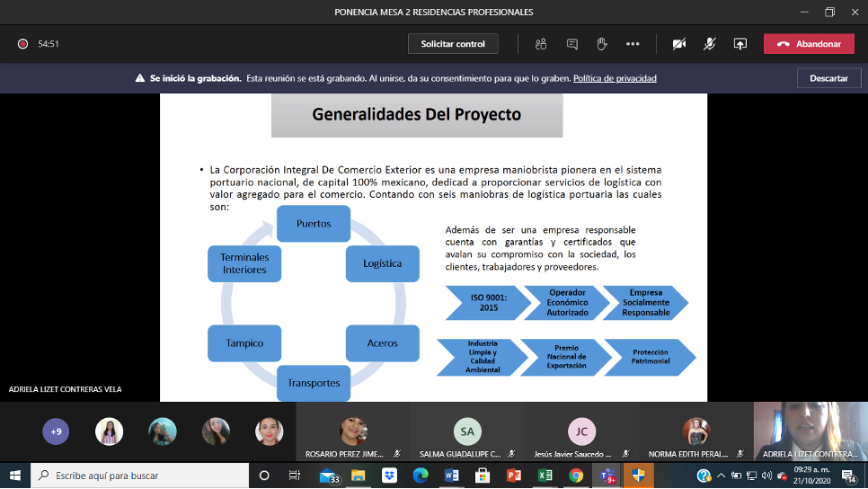868x489 pixels.
Task: Open the Política de privacidad link
Action: point(615,78)
